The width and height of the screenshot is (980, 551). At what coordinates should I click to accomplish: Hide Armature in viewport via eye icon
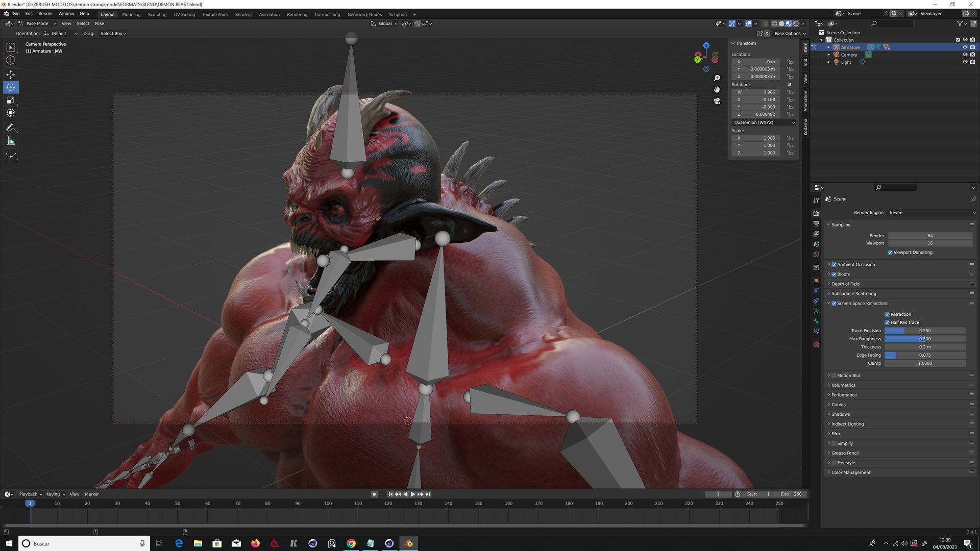[x=965, y=47]
